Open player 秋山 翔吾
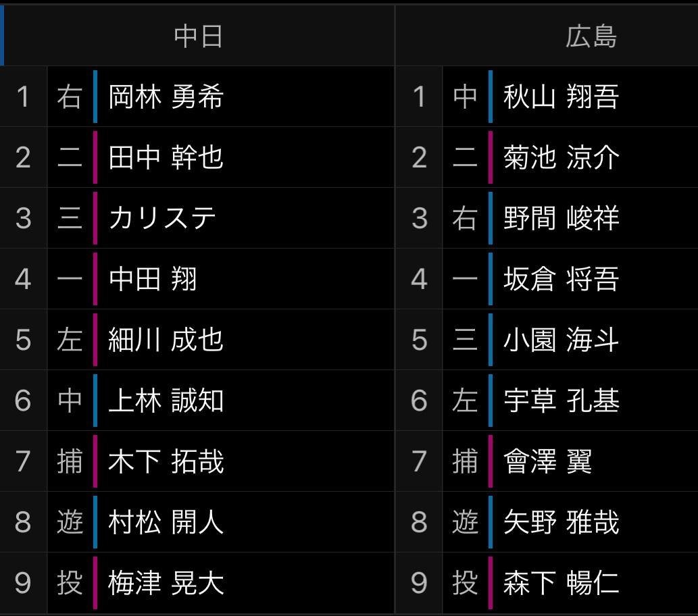The image size is (698, 616). pyautogui.click(x=561, y=97)
